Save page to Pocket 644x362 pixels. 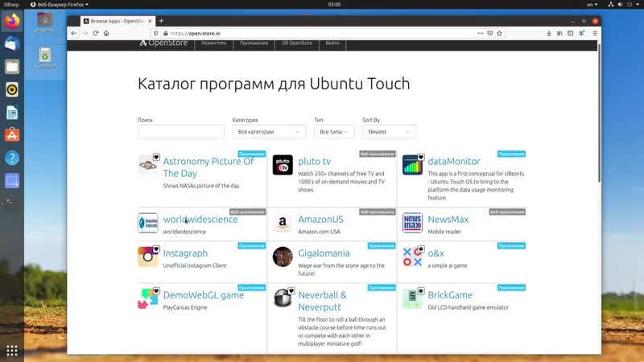(490, 33)
